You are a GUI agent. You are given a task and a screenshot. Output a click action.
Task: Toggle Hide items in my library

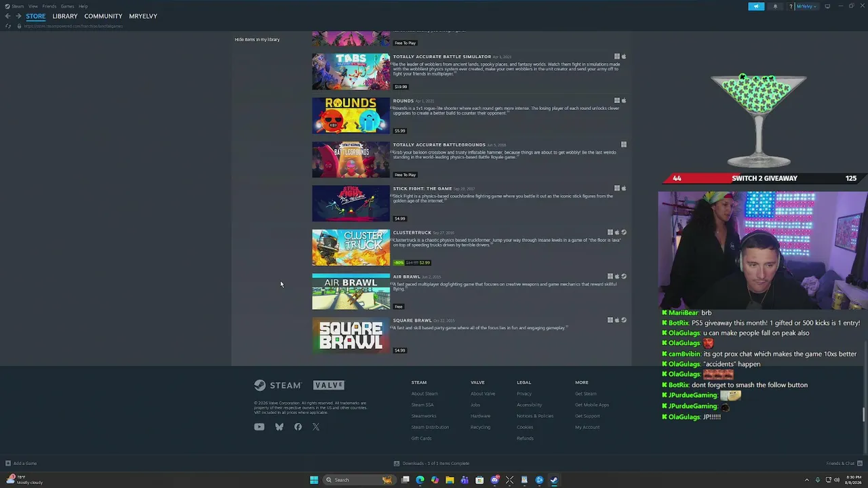[257, 39]
